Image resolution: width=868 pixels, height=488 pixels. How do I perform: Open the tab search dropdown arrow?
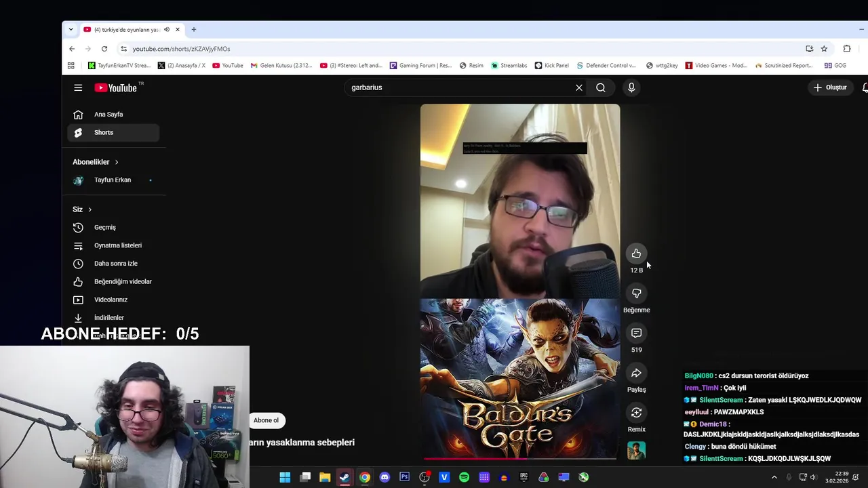click(71, 30)
